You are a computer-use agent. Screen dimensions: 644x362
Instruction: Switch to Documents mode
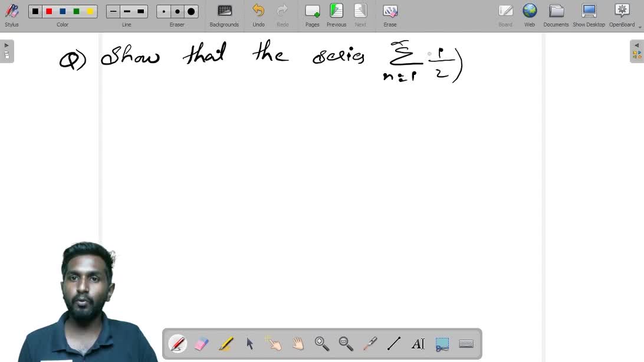click(x=556, y=15)
